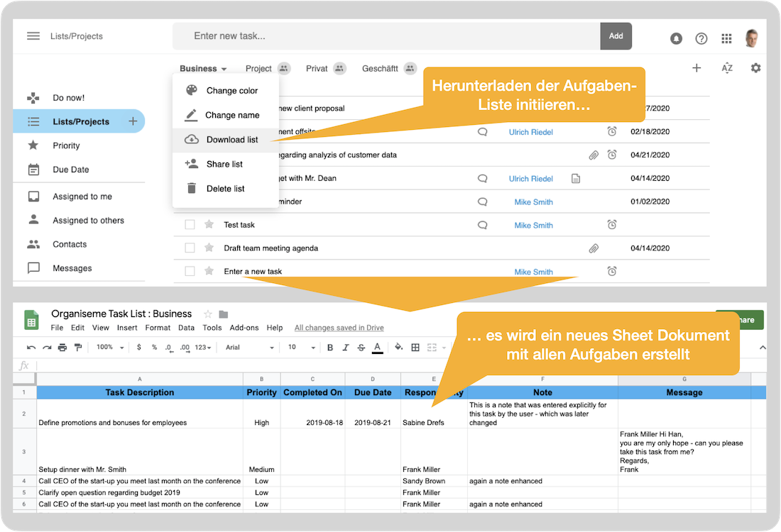Open the Sheets Add-ons menu
Image resolution: width=781 pixels, height=532 pixels.
244,328
